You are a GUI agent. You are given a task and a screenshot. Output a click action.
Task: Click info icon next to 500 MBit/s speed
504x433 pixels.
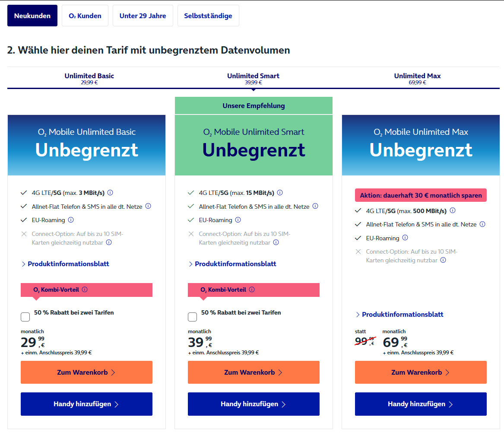point(453,210)
